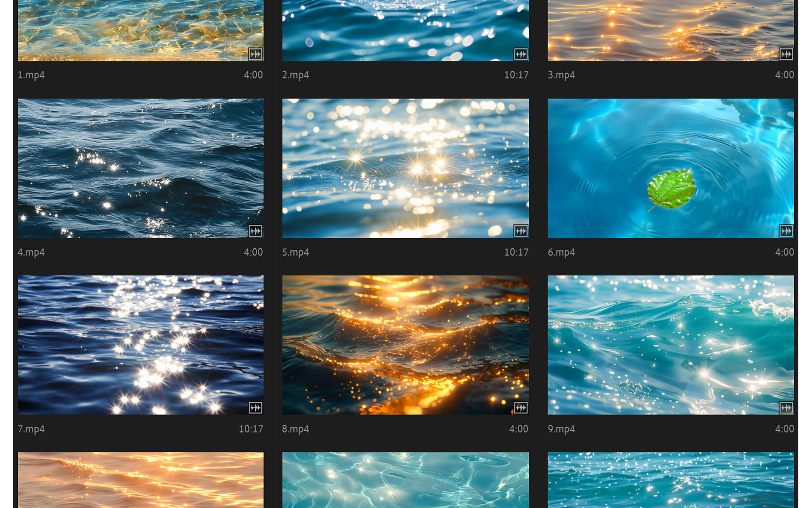Click the file name 3.mp4
Image resolution: width=812 pixels, height=508 pixels.
point(561,75)
